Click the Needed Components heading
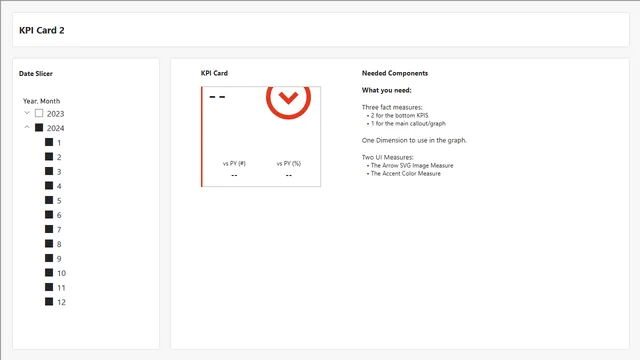This screenshot has width=640, height=360. (395, 73)
